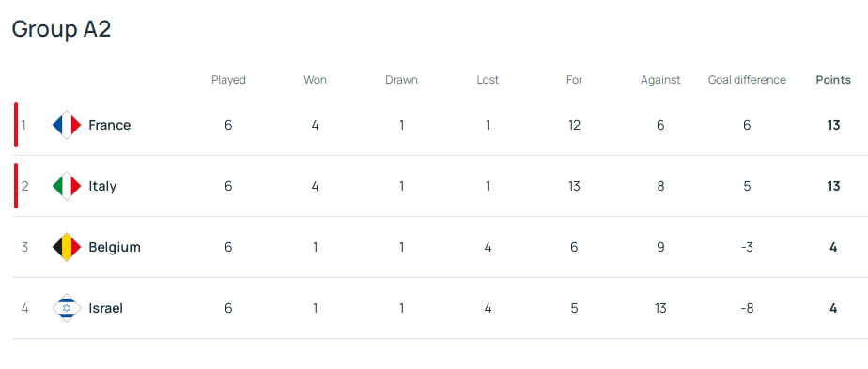
Task: Click the Played column header
Action: [228, 80]
